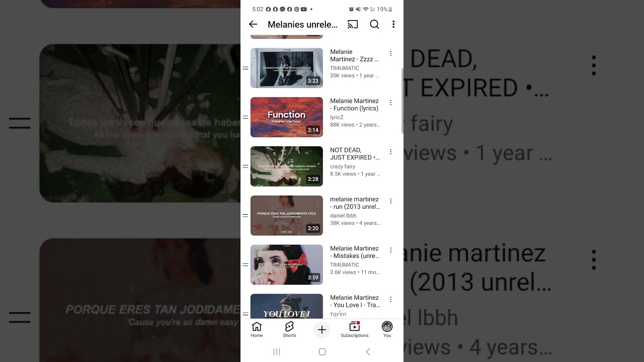
Task: Tap the 5:02 clock in status bar
Action: point(258,9)
